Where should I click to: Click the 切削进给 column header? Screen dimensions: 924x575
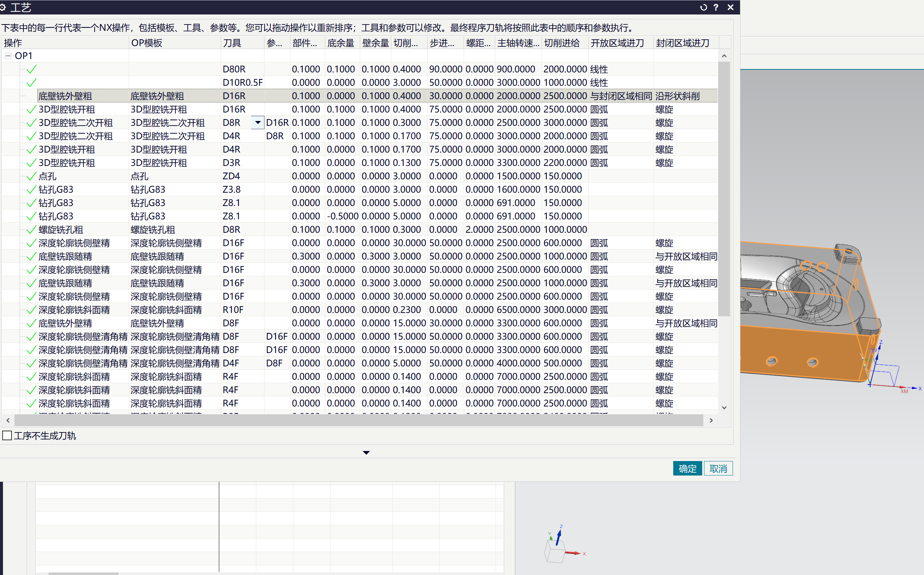[x=565, y=43]
